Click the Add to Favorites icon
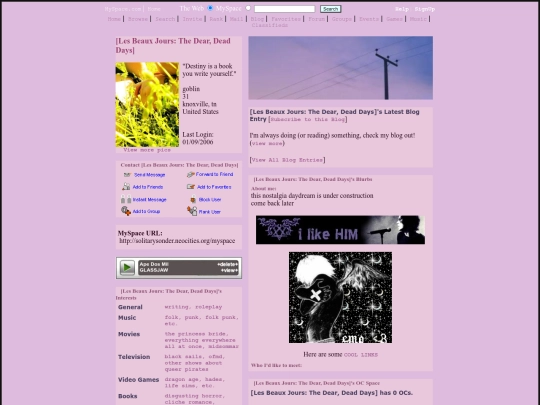Viewport: 540px width, 405px height. pyautogui.click(x=191, y=187)
